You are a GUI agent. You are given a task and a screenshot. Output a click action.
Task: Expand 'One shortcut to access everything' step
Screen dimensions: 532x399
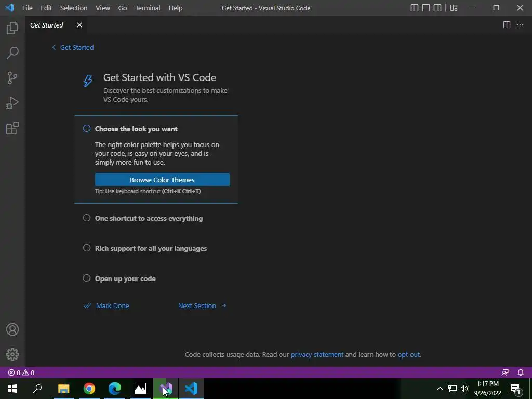[x=149, y=219]
